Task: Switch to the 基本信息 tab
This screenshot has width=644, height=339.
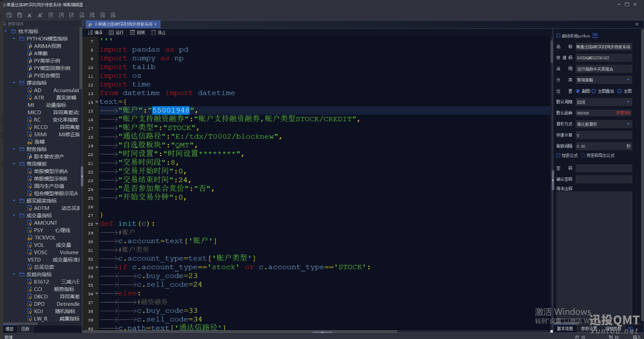Action: pos(565,328)
